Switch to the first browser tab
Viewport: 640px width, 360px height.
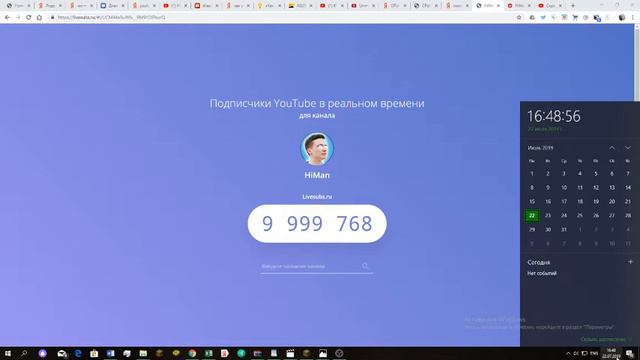click(19, 6)
